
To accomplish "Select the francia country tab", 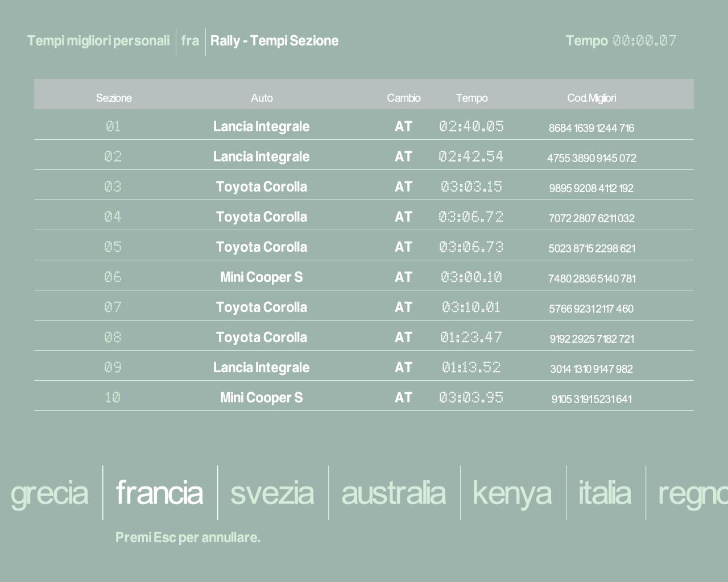I will coord(159,493).
